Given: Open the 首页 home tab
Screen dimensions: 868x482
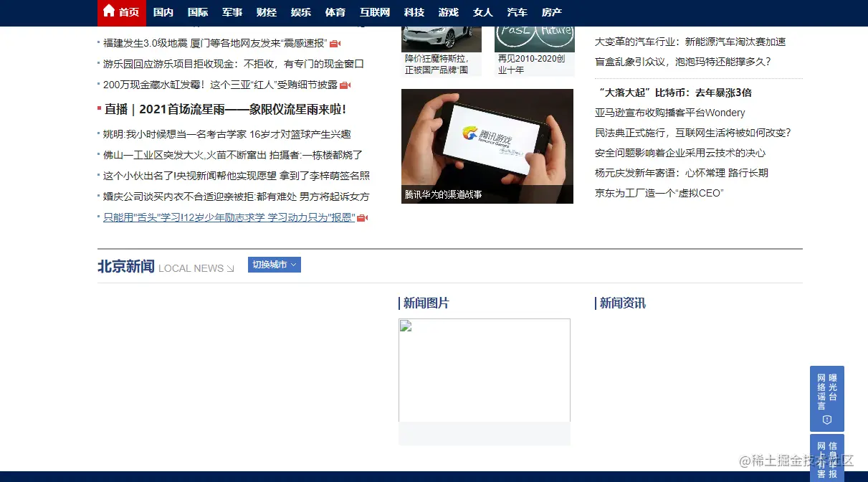Looking at the screenshot, I should tap(121, 12).
